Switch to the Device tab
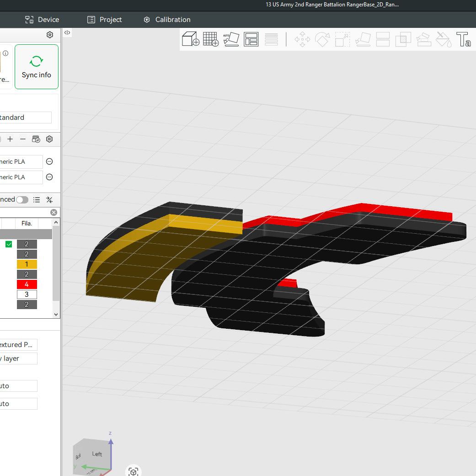This screenshot has height=476, width=476. 42,20
